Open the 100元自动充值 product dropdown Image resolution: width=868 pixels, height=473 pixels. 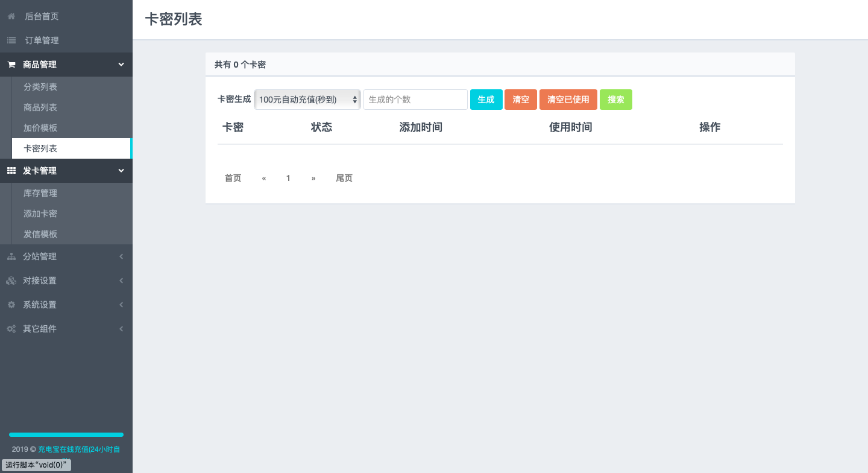(307, 100)
